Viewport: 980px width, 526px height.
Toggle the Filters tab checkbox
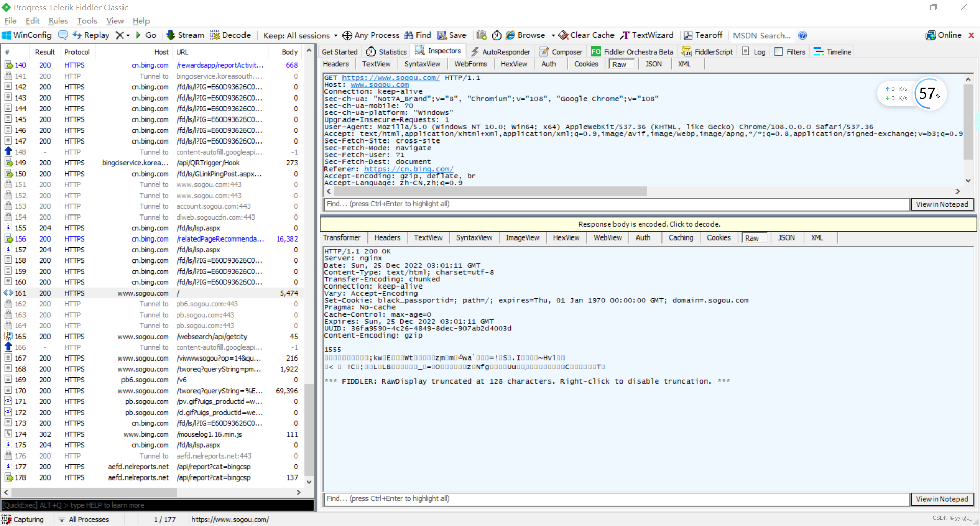pos(779,52)
